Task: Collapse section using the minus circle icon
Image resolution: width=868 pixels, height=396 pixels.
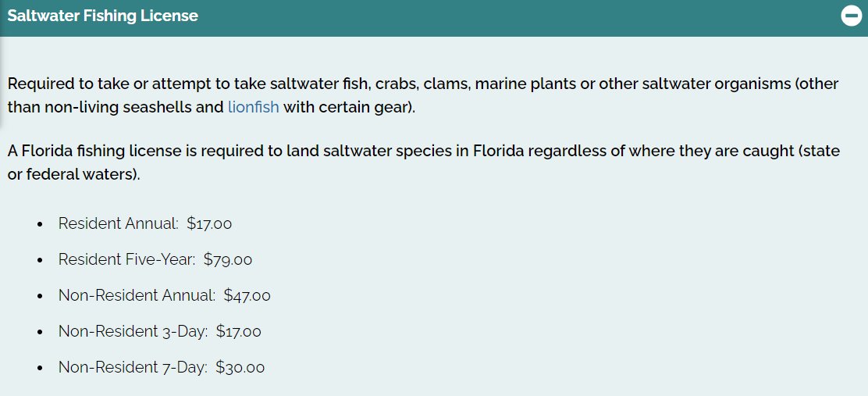Action: point(852,16)
